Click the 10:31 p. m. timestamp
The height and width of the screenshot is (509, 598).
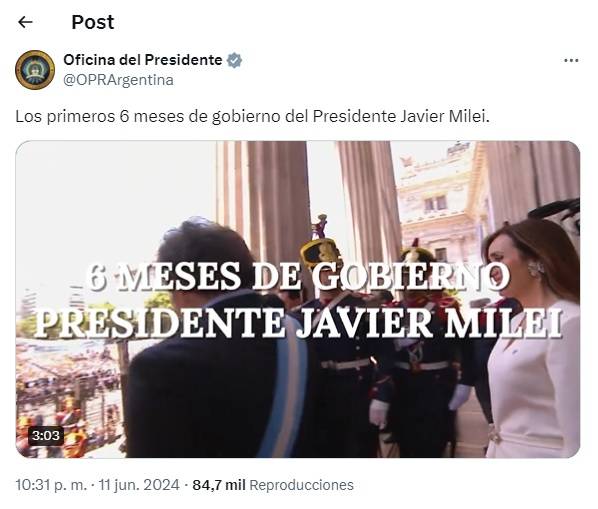(51, 485)
